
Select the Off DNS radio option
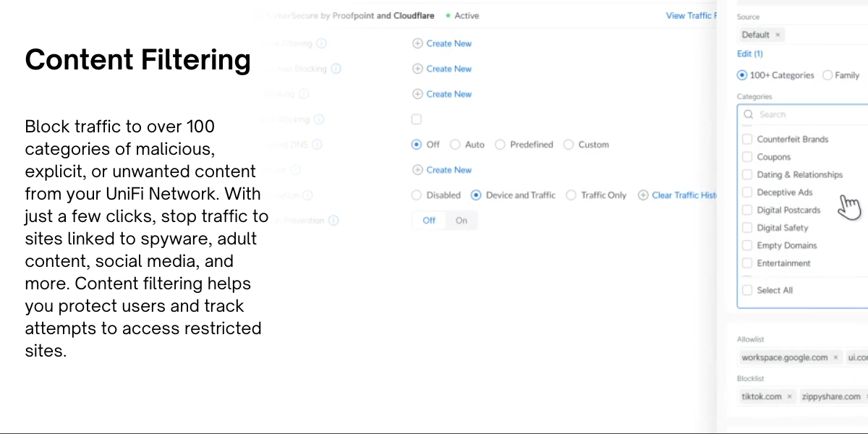pyautogui.click(x=417, y=145)
